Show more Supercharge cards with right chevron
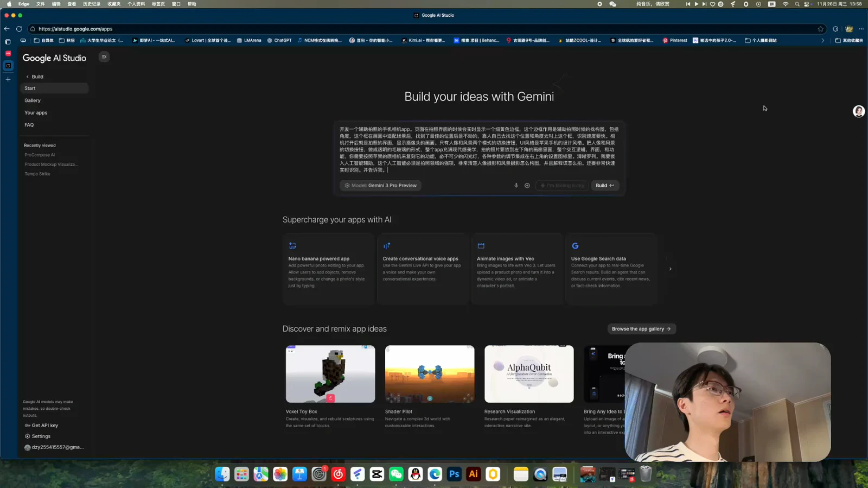This screenshot has width=868, height=488. (x=670, y=269)
